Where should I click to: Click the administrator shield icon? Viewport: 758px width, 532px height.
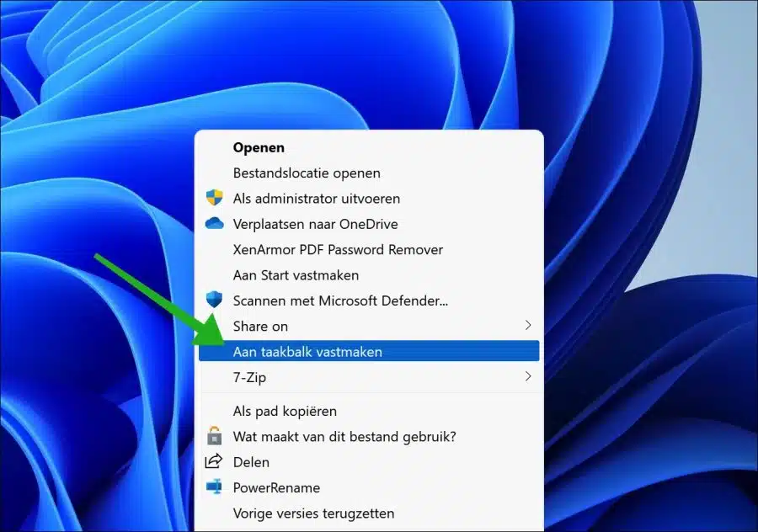tap(214, 198)
